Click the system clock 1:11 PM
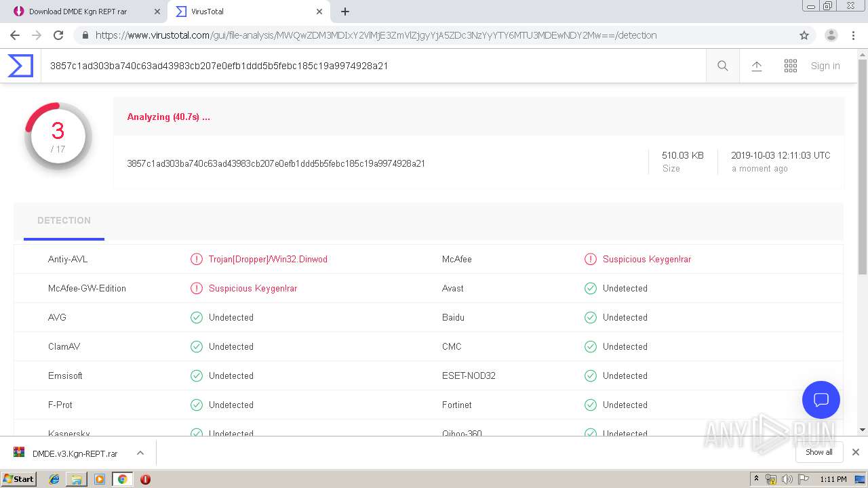This screenshot has width=868, height=488. pyautogui.click(x=833, y=479)
